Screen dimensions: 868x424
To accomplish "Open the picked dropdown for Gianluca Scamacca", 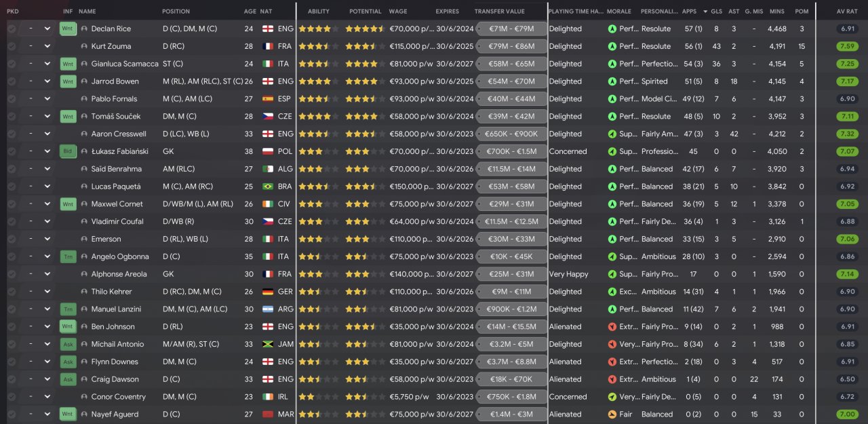I will [37, 64].
